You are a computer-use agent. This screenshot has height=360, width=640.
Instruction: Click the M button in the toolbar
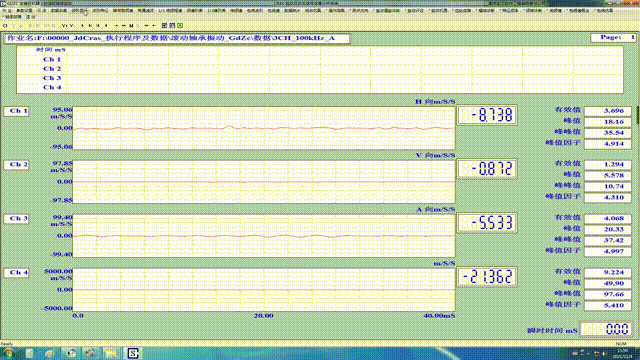tap(131, 25)
